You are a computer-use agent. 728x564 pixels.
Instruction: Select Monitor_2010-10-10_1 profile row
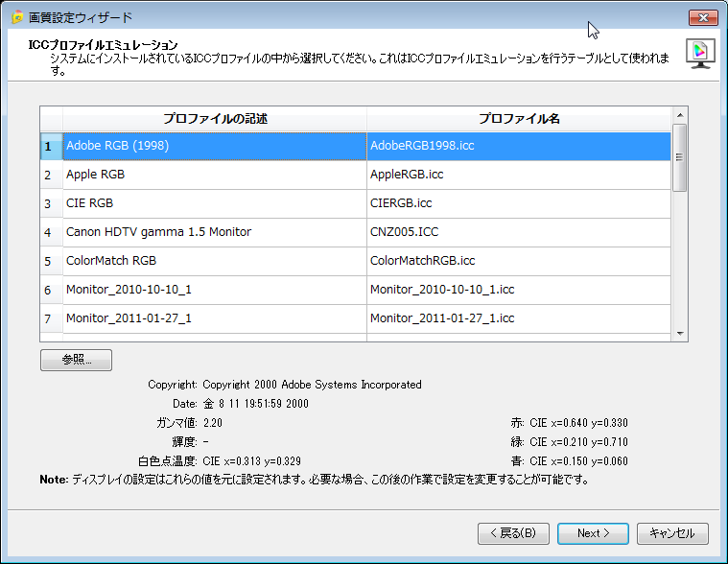(x=215, y=289)
